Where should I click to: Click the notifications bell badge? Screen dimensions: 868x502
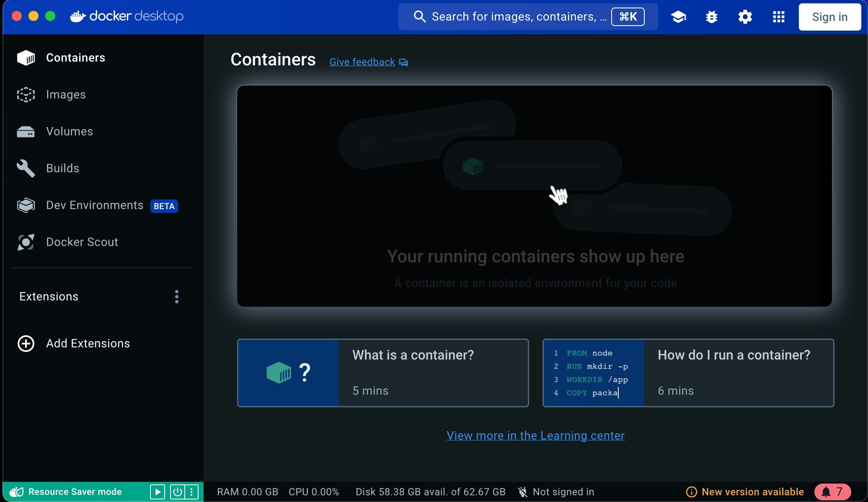click(832, 492)
